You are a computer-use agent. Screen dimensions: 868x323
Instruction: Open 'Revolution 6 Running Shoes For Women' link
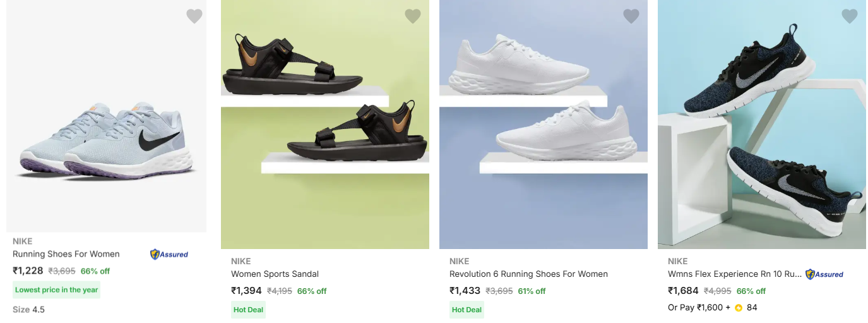[528, 274]
